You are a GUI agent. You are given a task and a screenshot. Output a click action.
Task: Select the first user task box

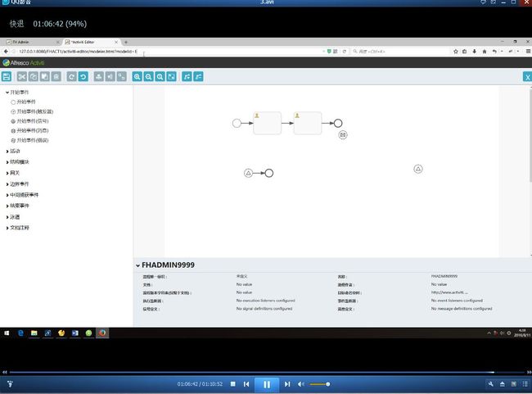click(x=268, y=123)
